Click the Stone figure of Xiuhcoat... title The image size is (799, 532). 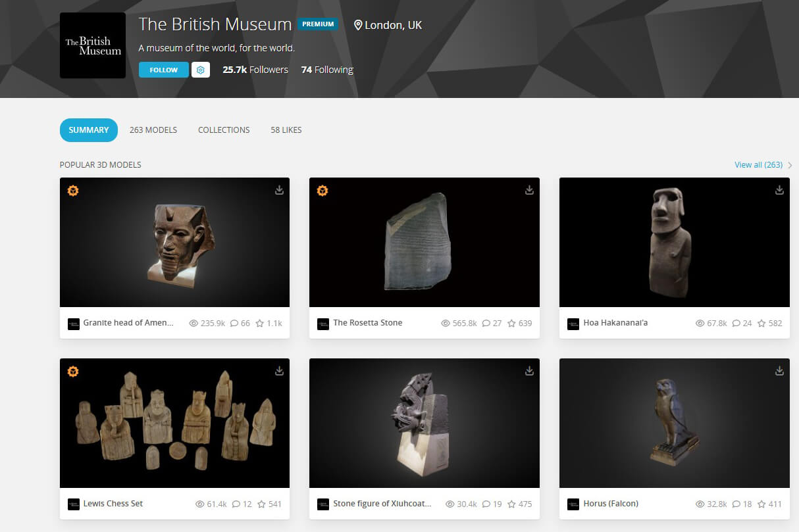click(x=382, y=504)
